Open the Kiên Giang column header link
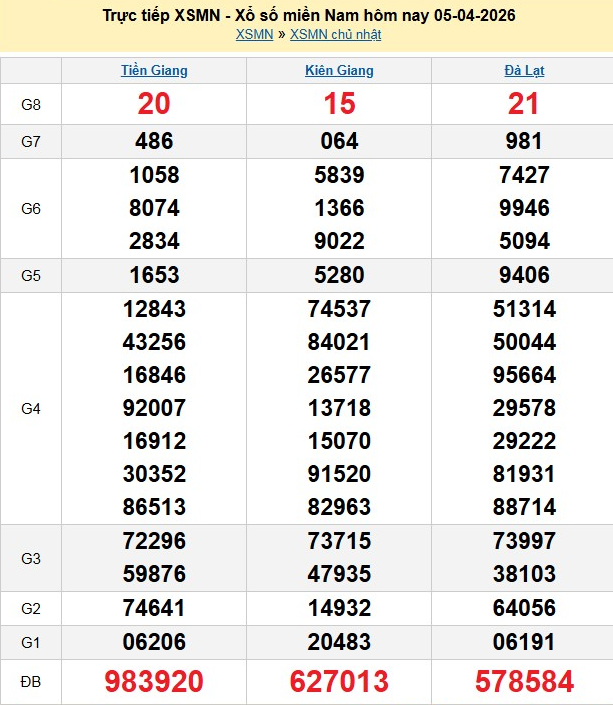The height and width of the screenshot is (705, 613). pyautogui.click(x=339, y=71)
